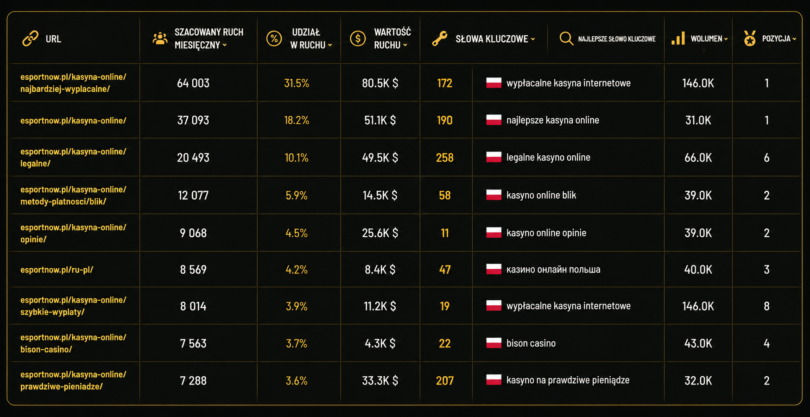The height and width of the screenshot is (417, 810).
Task: Click the Polish flag beside kasyno online blik
Action: (x=494, y=195)
